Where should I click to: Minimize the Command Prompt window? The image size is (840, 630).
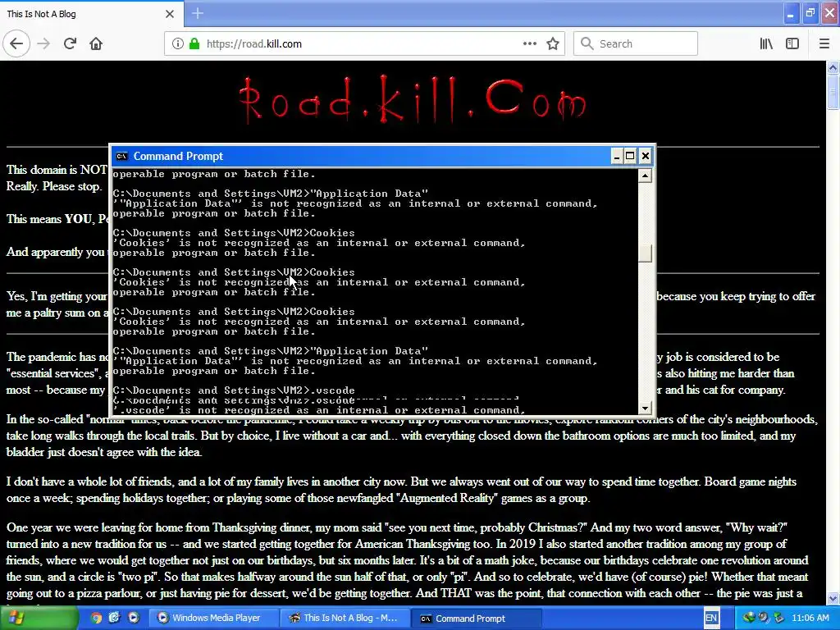tap(617, 156)
